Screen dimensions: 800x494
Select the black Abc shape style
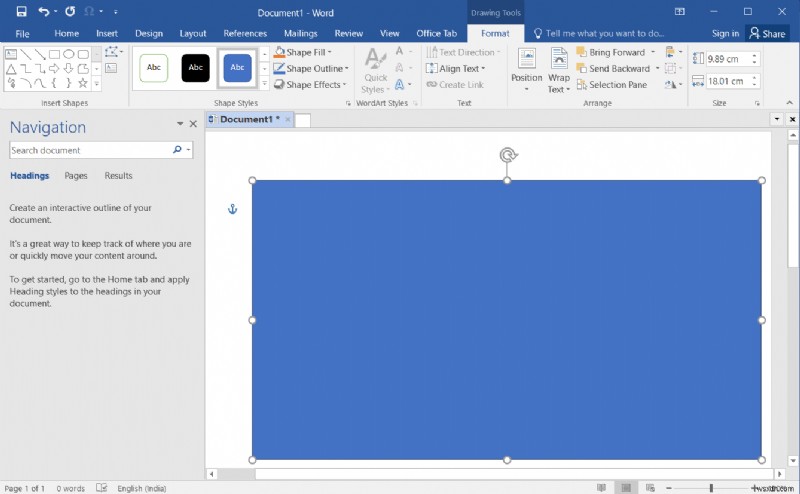coord(196,68)
